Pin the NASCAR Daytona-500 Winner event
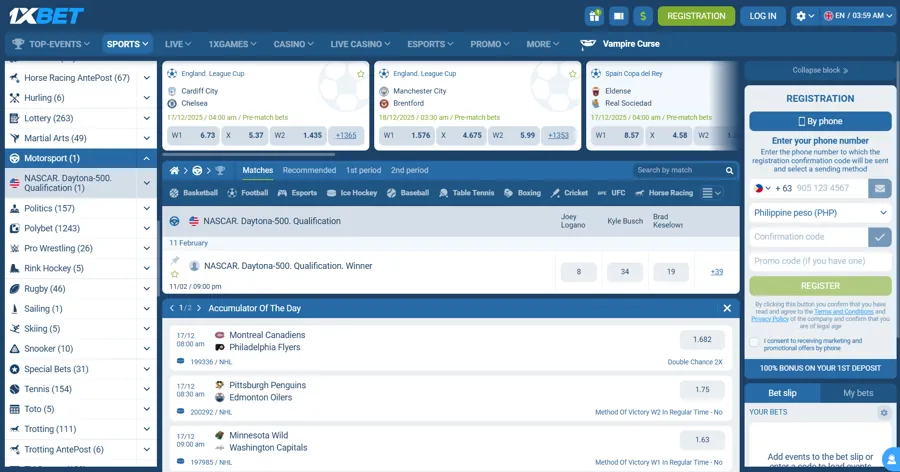The image size is (900, 472). 175,260
